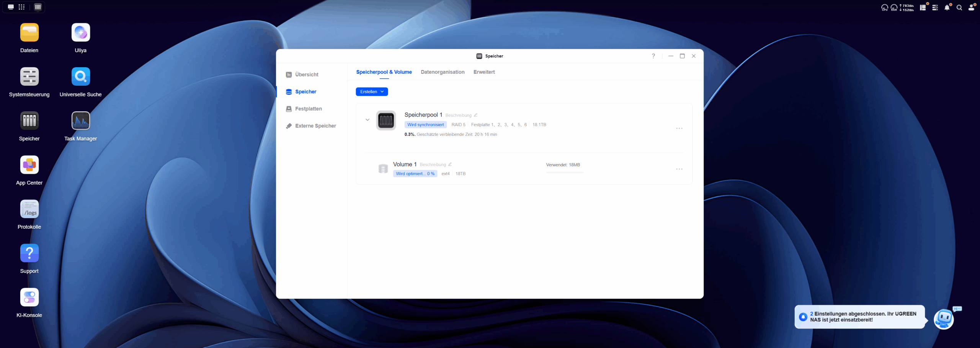
Task: Launch Task Manager from desktop
Action: tap(80, 121)
